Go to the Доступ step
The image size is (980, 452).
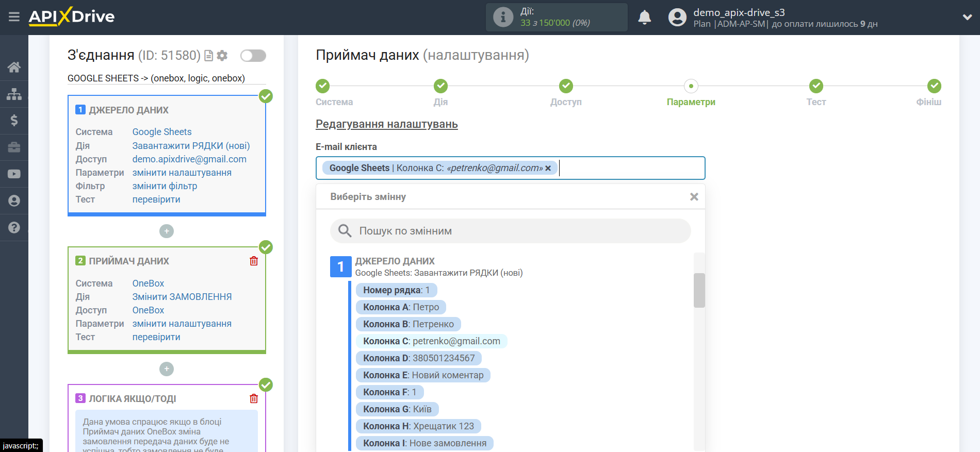coord(566,86)
